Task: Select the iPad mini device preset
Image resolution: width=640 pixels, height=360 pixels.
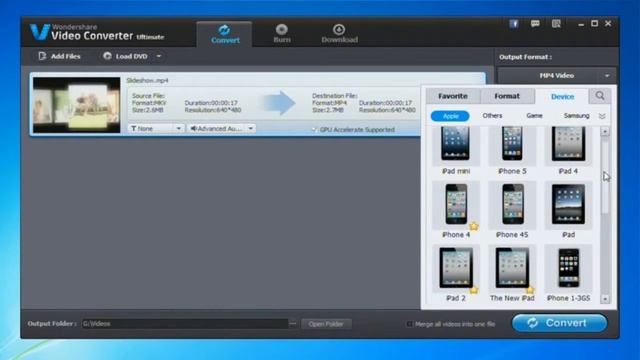Action: pos(456,151)
